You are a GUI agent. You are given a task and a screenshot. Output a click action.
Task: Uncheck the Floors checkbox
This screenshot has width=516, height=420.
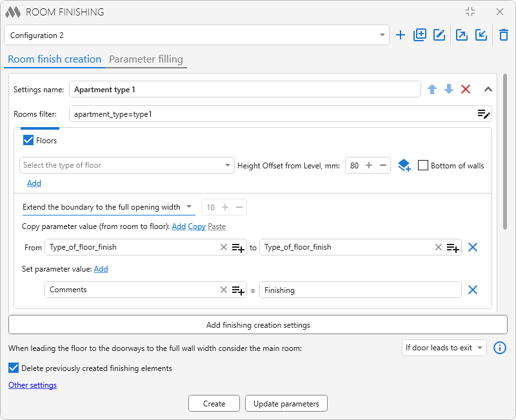click(x=28, y=140)
